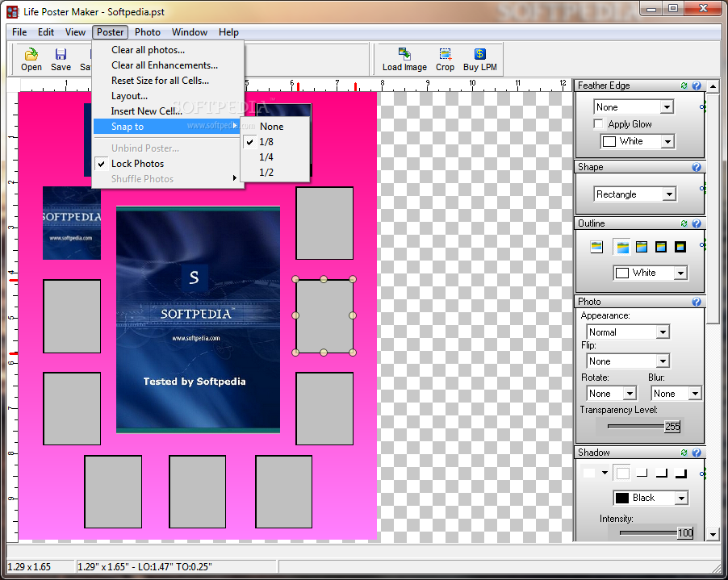Open the Edit menu
This screenshot has height=580, width=728.
point(46,32)
